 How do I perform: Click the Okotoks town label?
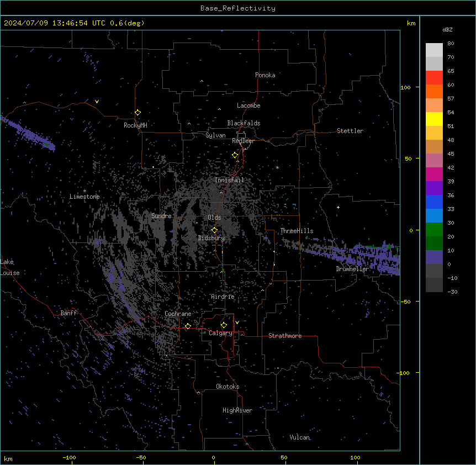point(228,387)
